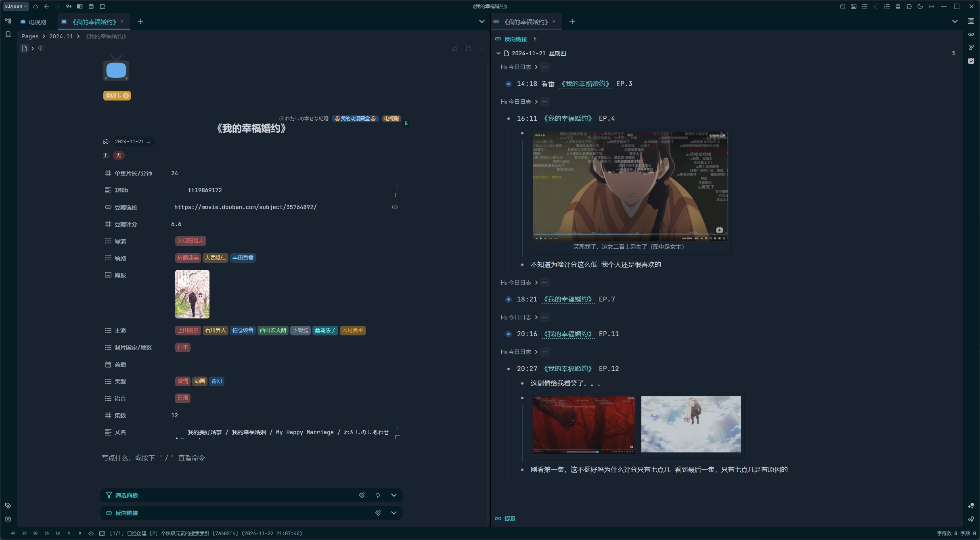Open the outline panel icon on the right edge
The width and height of the screenshot is (980, 540).
pyautogui.click(x=972, y=21)
